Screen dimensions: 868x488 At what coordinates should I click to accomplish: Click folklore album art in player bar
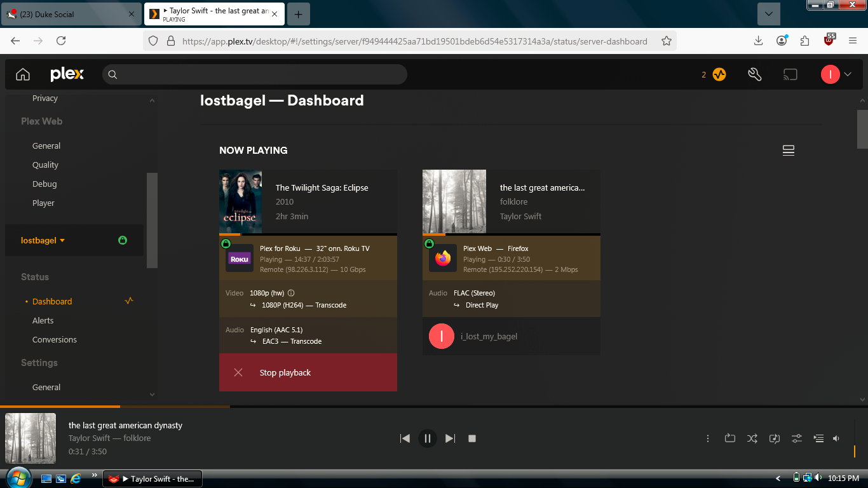click(31, 438)
